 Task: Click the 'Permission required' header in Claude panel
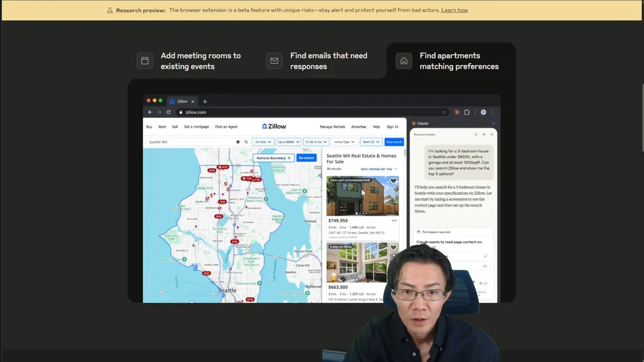[436, 232]
